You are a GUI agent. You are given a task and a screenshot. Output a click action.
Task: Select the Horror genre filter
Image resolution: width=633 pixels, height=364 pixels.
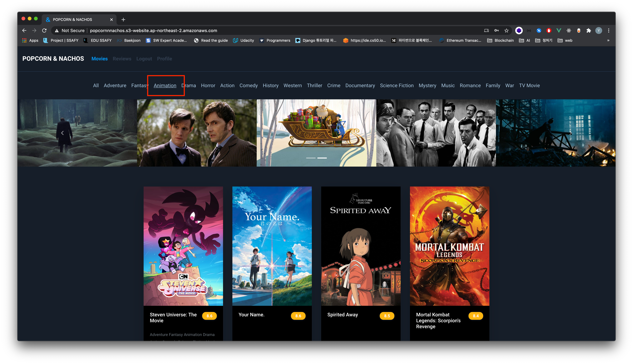208,85
